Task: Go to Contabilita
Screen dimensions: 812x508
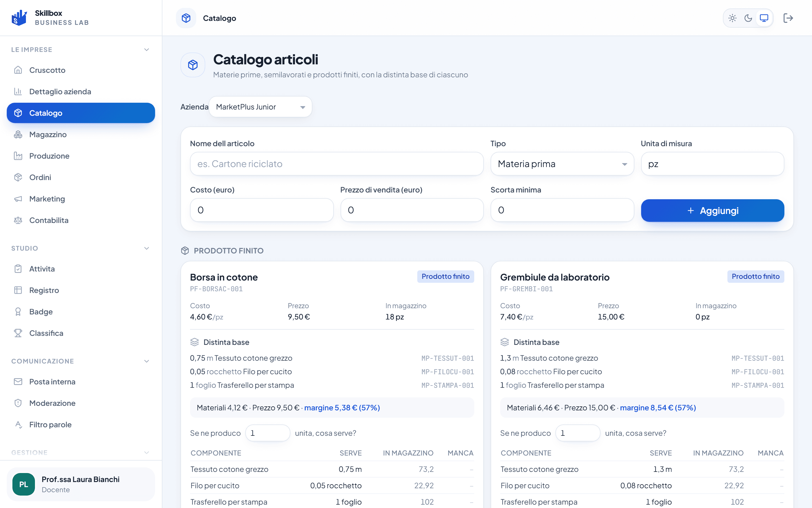Action: click(81, 220)
